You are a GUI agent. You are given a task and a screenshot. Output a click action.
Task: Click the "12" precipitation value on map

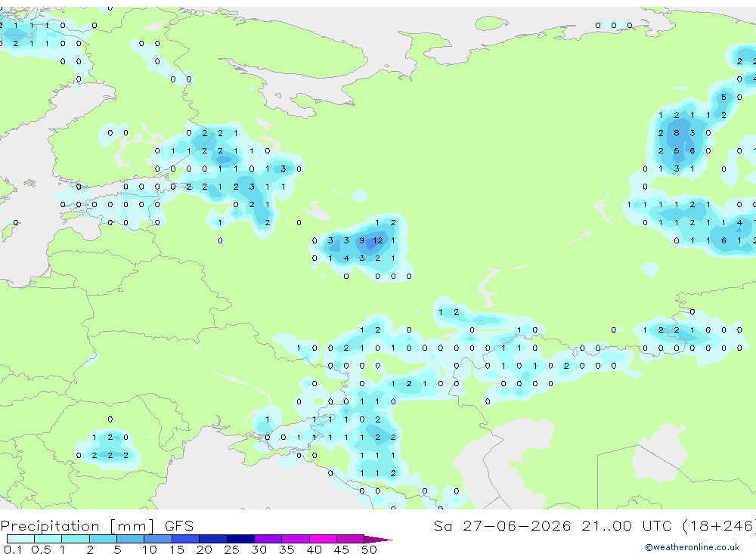tap(377, 240)
